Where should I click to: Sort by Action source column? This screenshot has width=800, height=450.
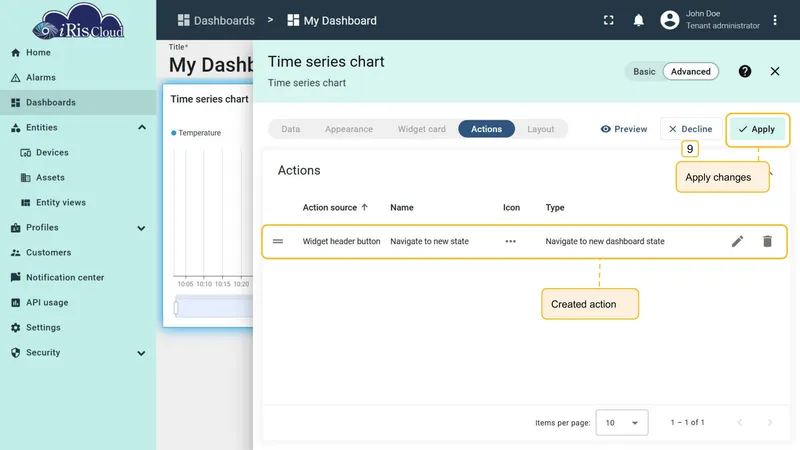335,208
